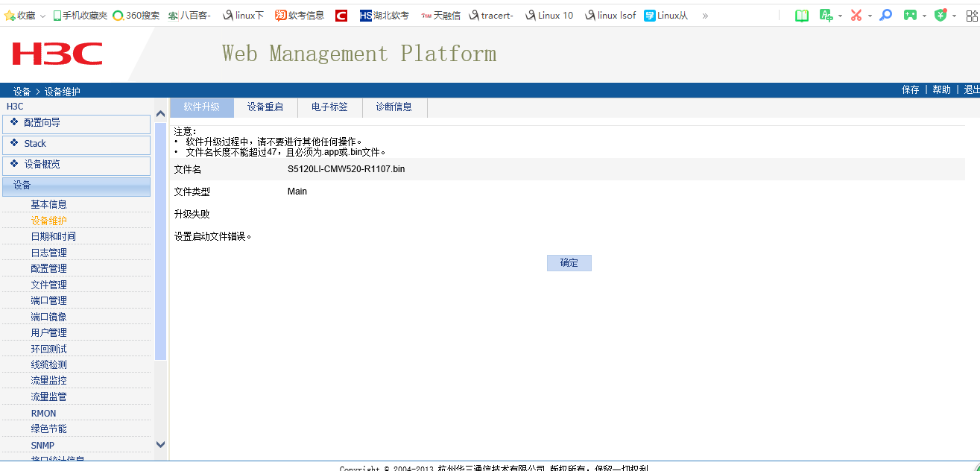Open the linux下 bookmark
This screenshot has width=980, height=471.
click(x=243, y=16)
